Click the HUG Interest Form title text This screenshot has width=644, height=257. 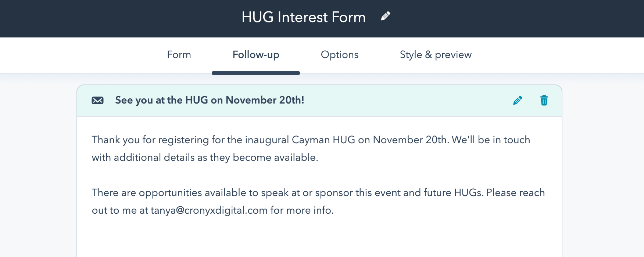tap(303, 17)
